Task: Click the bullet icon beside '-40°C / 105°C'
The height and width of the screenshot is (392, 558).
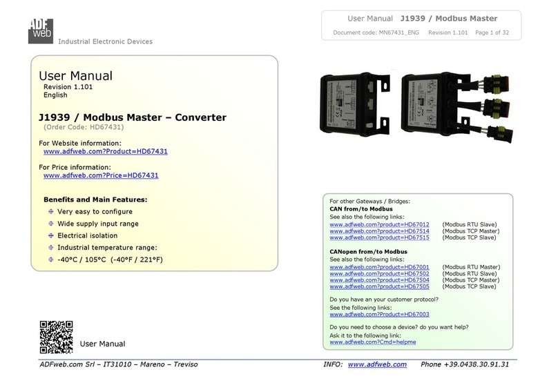Action: click(51, 259)
